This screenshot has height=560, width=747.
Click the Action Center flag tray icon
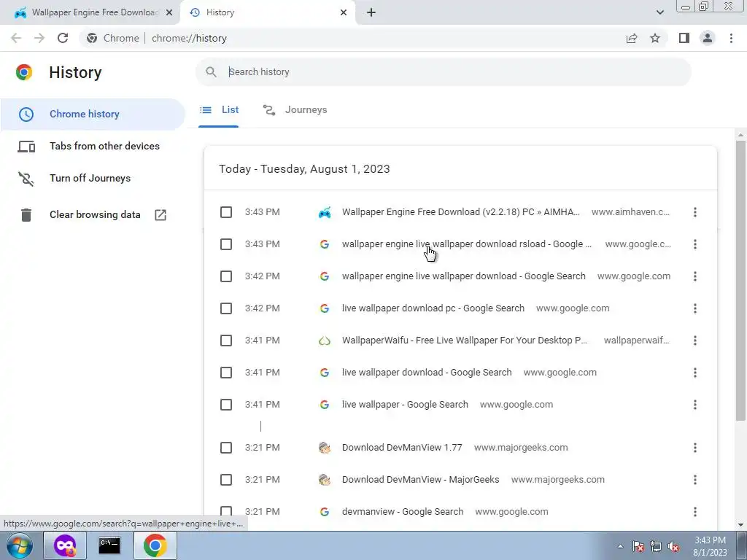pos(638,546)
